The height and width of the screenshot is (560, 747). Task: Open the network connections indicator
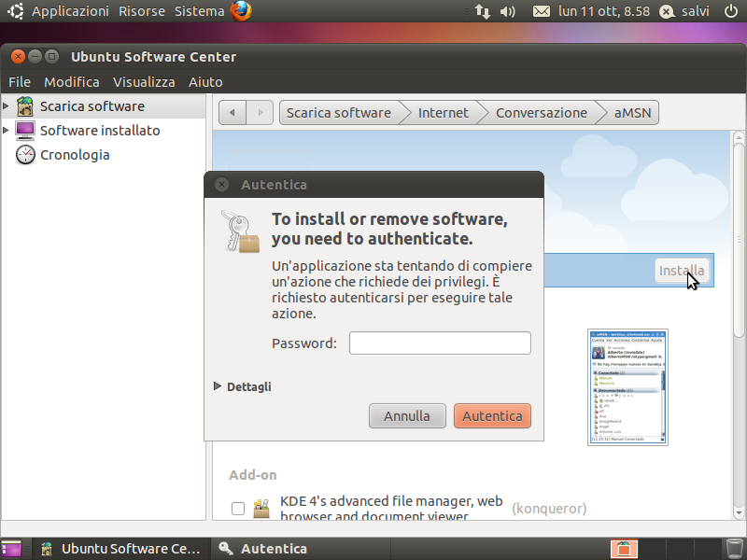[x=482, y=11]
